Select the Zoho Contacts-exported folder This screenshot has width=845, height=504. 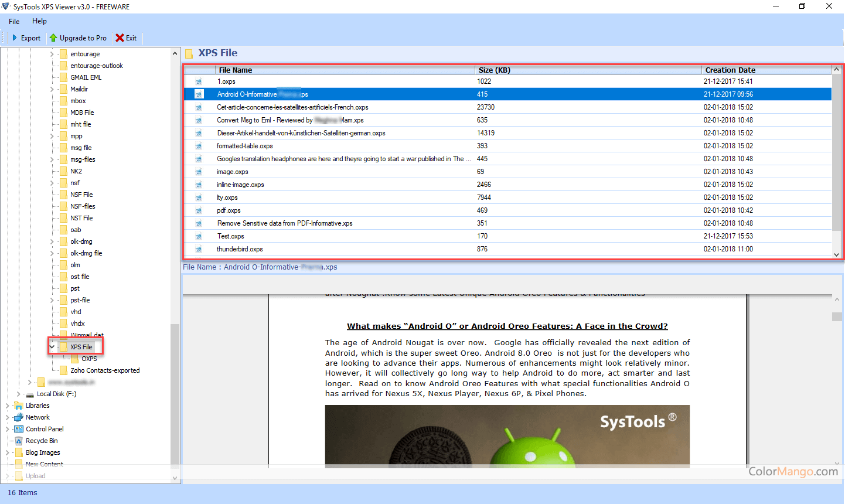[105, 370]
